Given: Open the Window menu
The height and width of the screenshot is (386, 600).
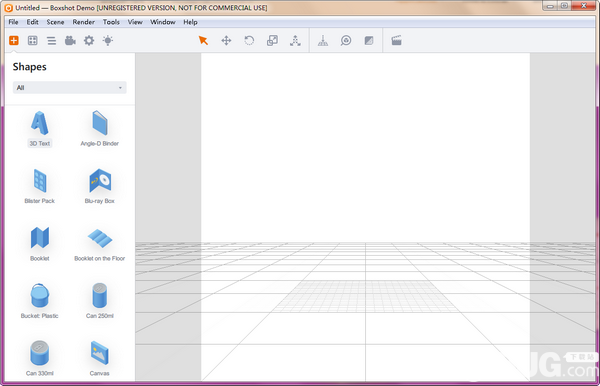Looking at the screenshot, I should coord(163,22).
